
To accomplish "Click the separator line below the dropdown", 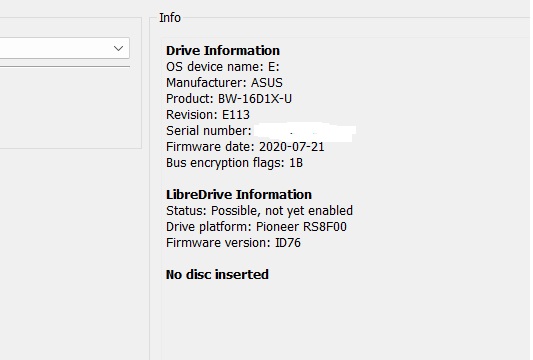I will [x=65, y=67].
